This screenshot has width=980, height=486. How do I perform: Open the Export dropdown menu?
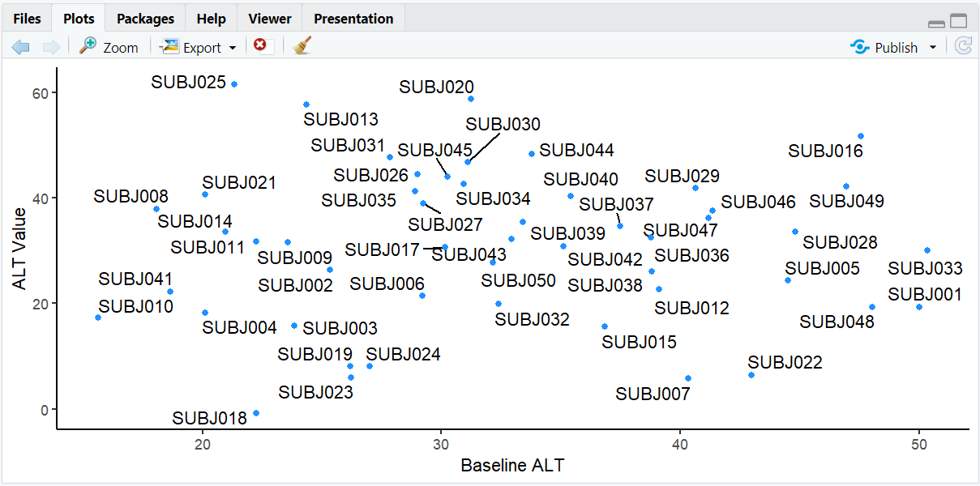coord(199,47)
